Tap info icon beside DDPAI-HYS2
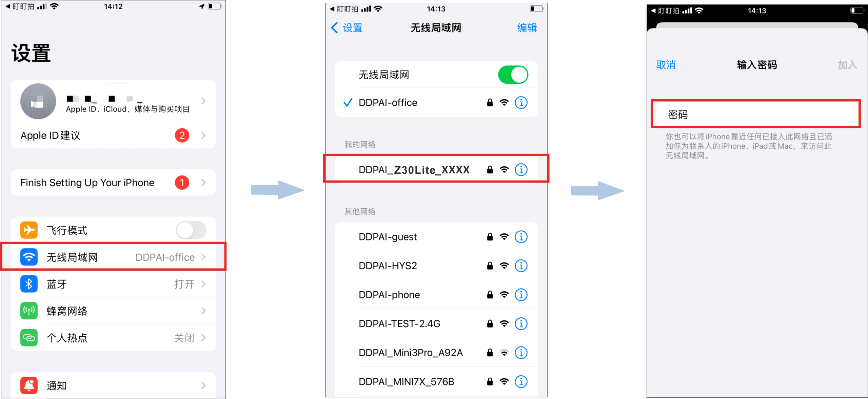Viewport: 868px width, 399px height. coord(521,266)
